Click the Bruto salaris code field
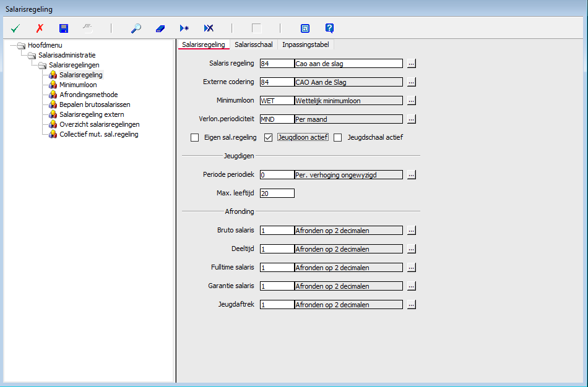The image size is (588, 387). 277,230
